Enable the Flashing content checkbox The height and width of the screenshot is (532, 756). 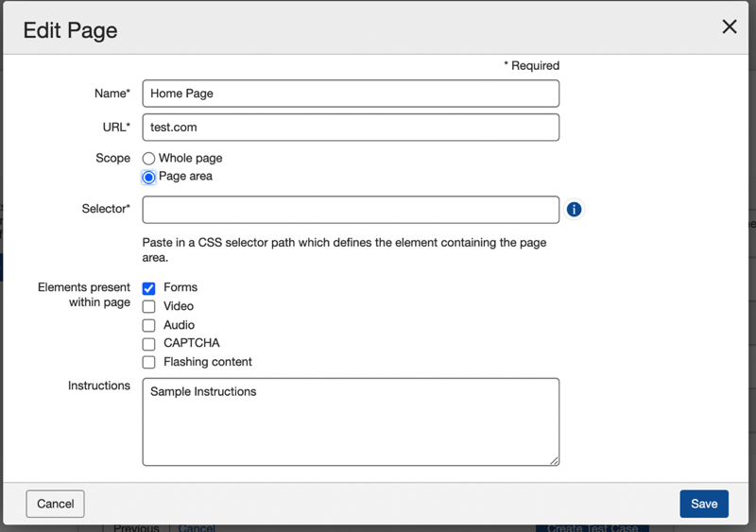[x=148, y=362]
